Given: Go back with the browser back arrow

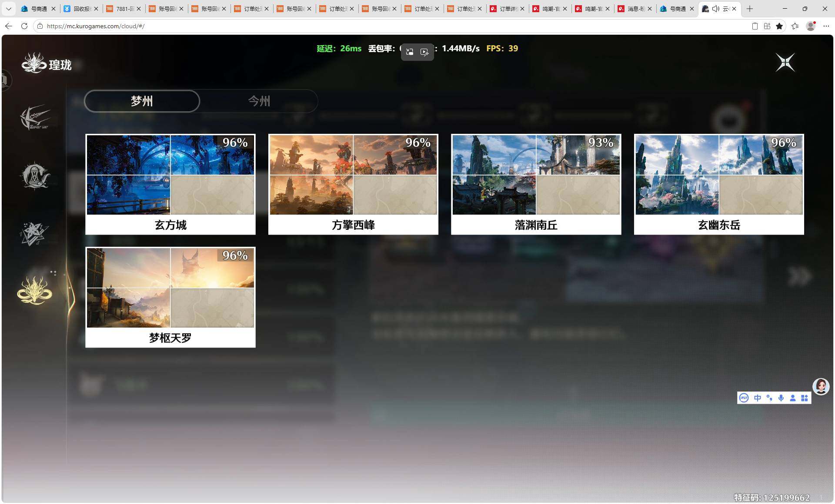Looking at the screenshot, I should [x=9, y=26].
